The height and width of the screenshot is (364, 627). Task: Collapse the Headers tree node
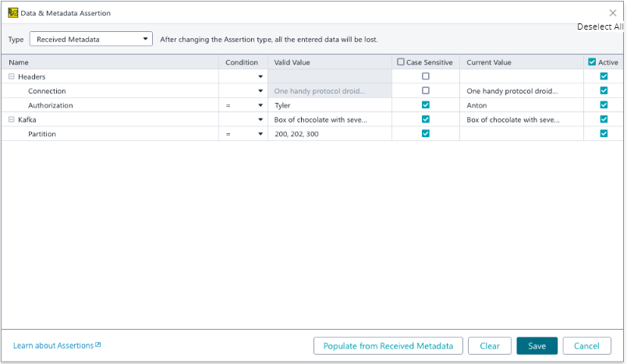[12, 76]
